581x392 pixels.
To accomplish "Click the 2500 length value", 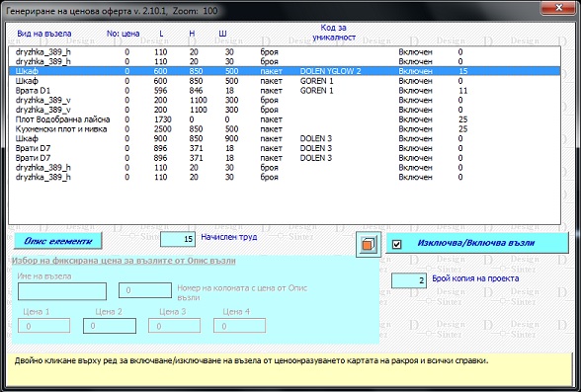I will (x=163, y=128).
